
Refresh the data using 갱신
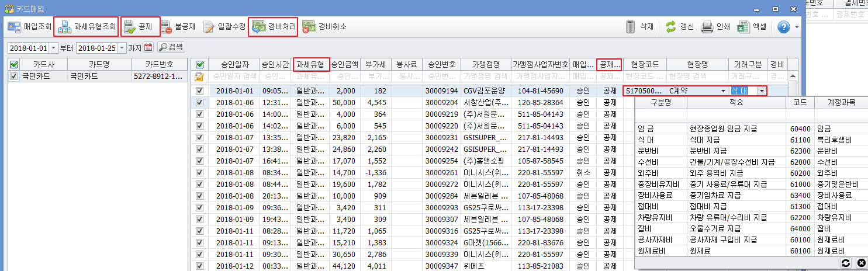tap(680, 27)
